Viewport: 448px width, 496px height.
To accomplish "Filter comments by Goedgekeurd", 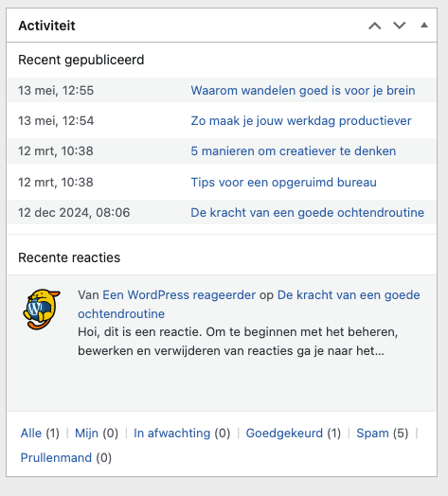I will (x=284, y=433).
